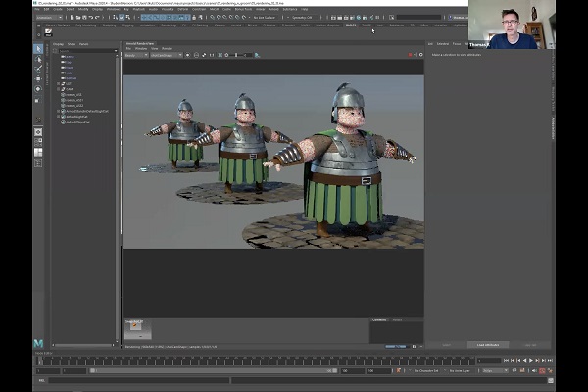Click the shelf item icon under shelf tabs

pyautogui.click(x=48, y=32)
